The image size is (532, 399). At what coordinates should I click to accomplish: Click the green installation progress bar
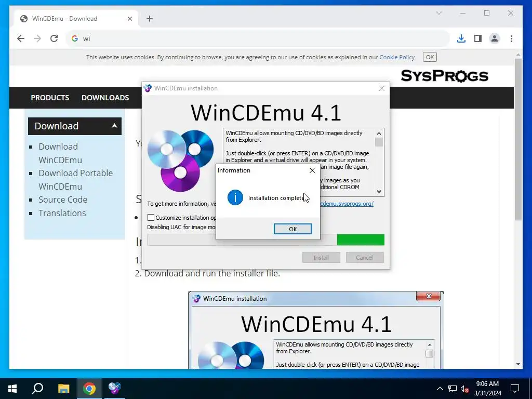pos(361,240)
